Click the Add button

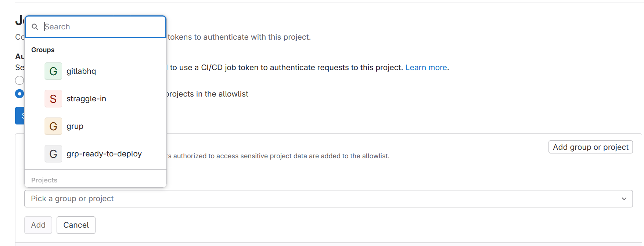pyautogui.click(x=38, y=225)
